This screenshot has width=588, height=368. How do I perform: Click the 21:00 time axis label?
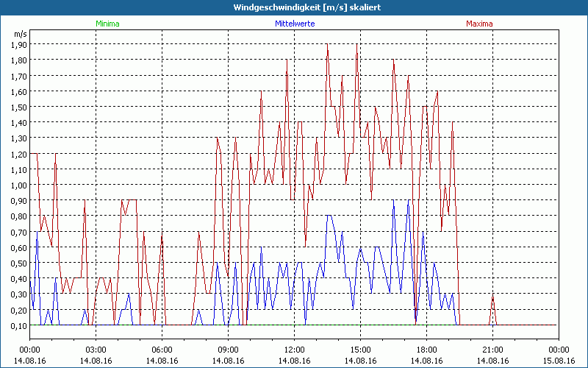[x=492, y=350]
